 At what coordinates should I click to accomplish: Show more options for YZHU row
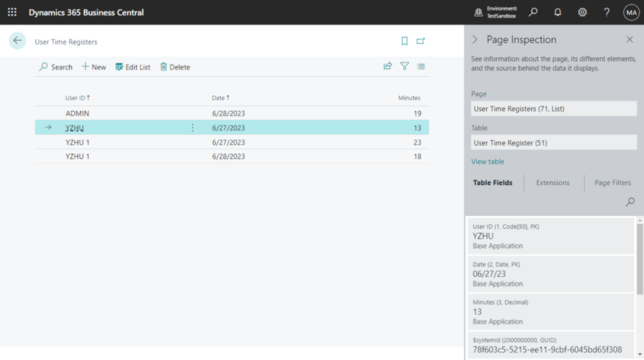193,128
